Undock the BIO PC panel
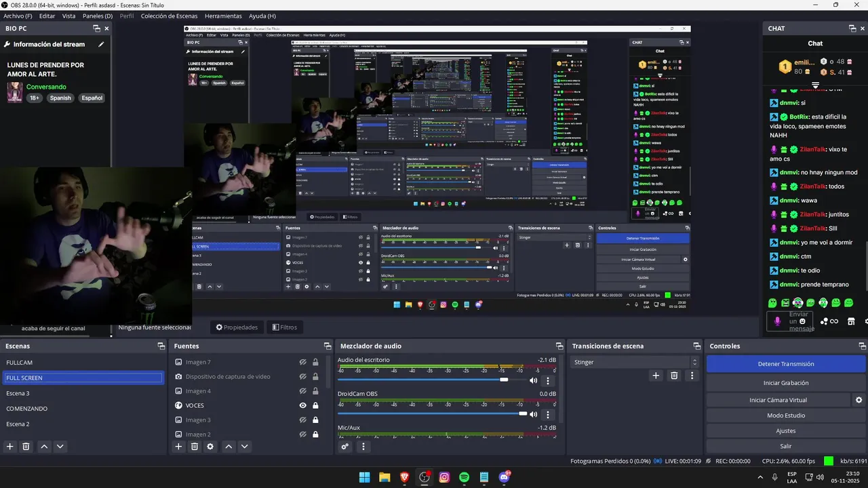This screenshot has height=488, width=868. 96,28
